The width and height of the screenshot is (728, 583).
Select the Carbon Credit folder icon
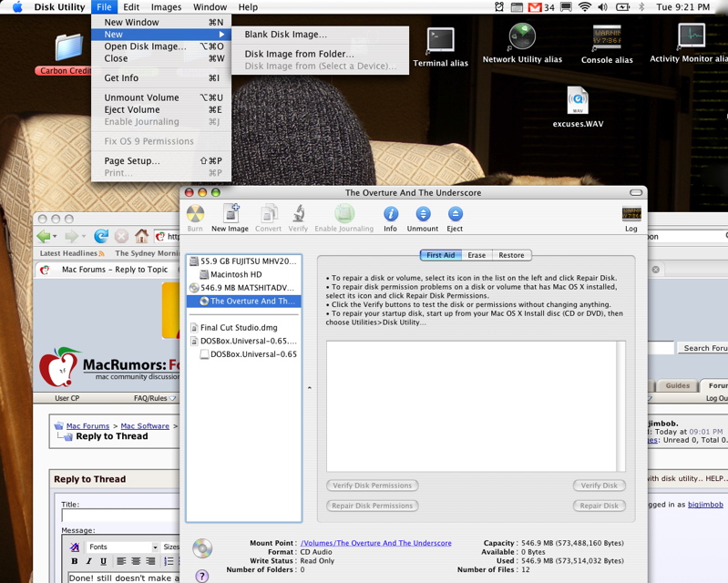pos(68,47)
